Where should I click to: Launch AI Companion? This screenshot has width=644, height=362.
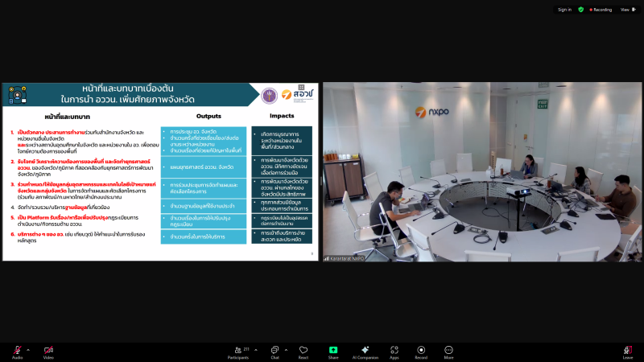coord(365,351)
